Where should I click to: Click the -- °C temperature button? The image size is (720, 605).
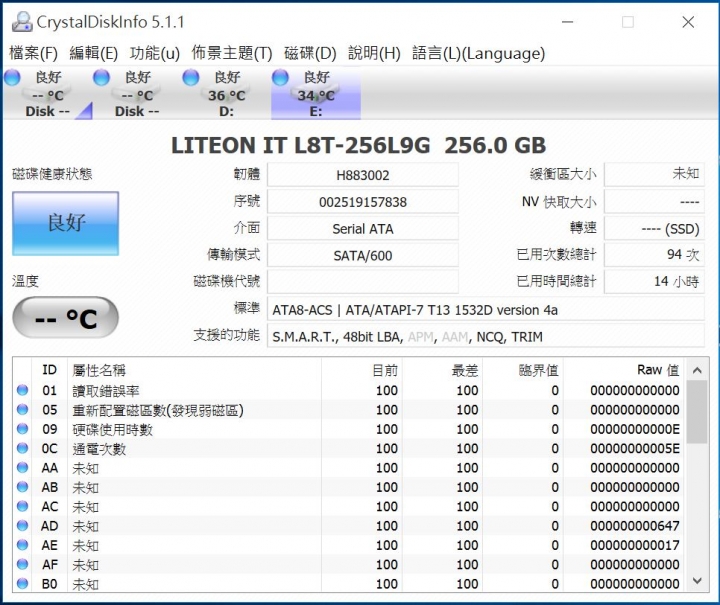pos(66,318)
